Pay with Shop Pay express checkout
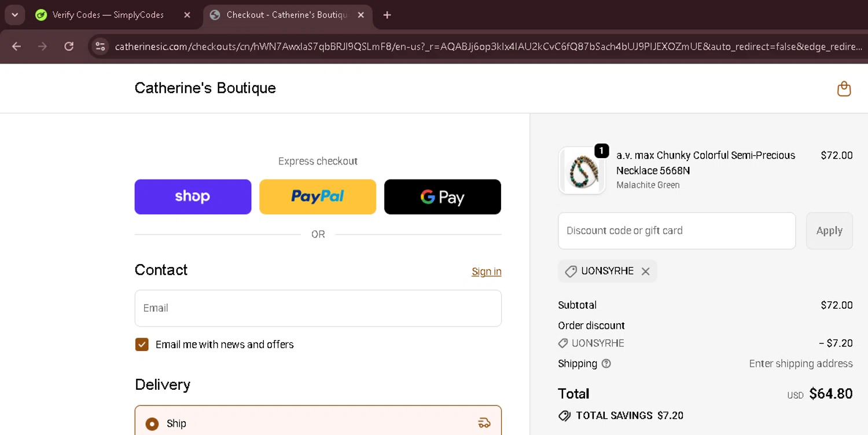The height and width of the screenshot is (435, 868). (x=193, y=197)
